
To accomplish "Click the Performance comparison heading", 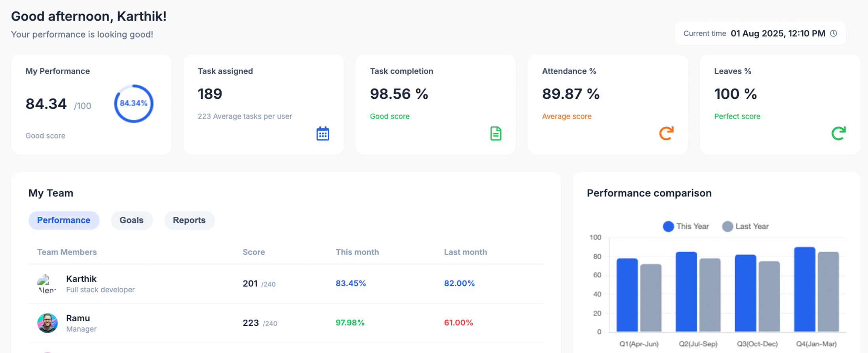I will coord(649,193).
